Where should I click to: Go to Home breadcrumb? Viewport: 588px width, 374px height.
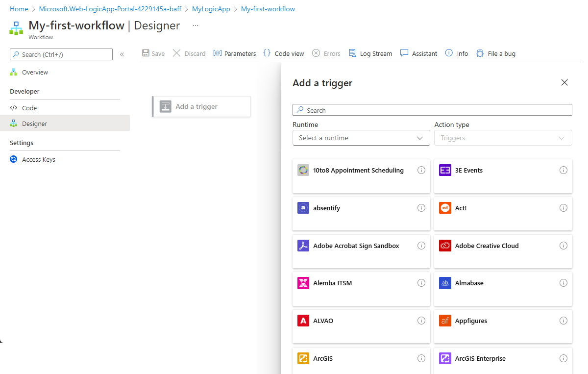[x=19, y=9]
